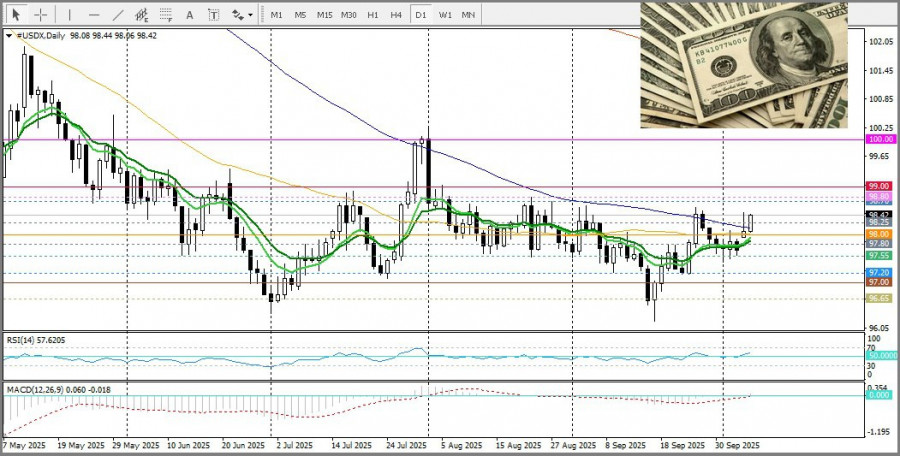Click the dollar bills image thumbnail

pyautogui.click(x=743, y=65)
